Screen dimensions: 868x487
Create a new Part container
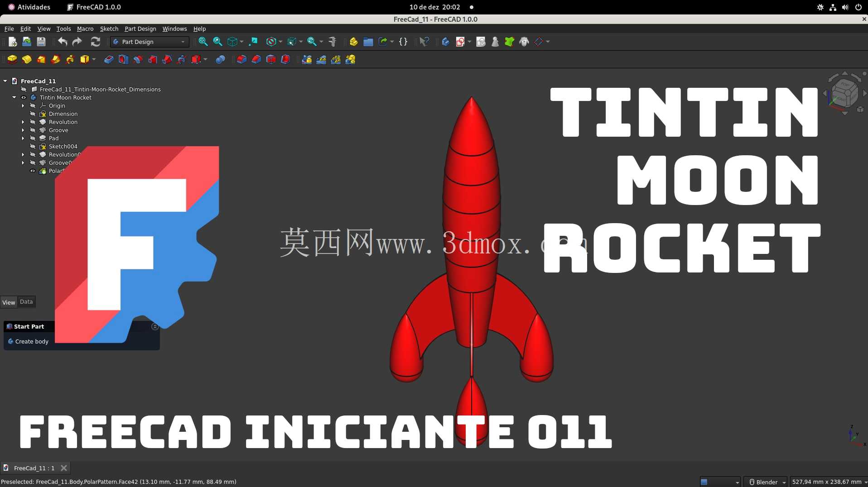[x=354, y=42]
